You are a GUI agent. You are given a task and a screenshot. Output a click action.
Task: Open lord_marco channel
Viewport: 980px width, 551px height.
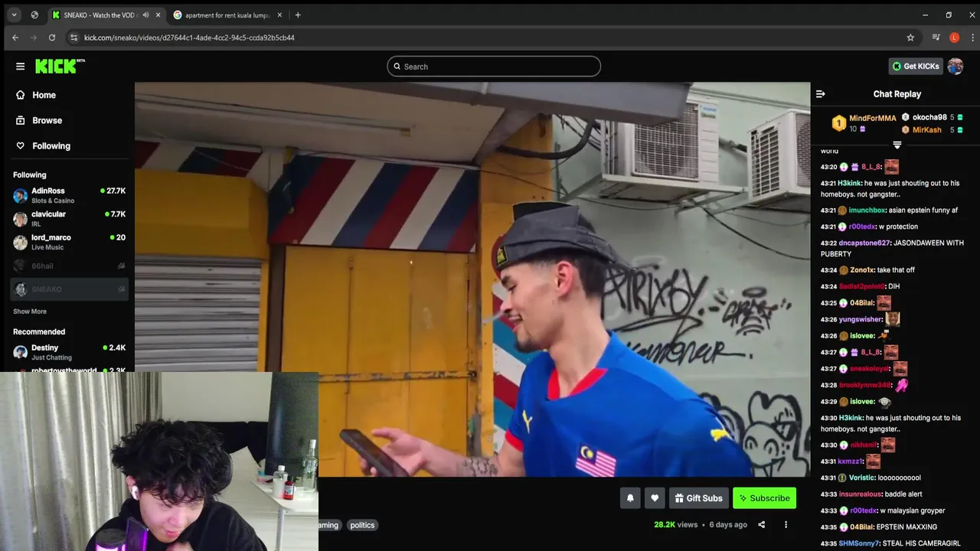click(x=69, y=242)
